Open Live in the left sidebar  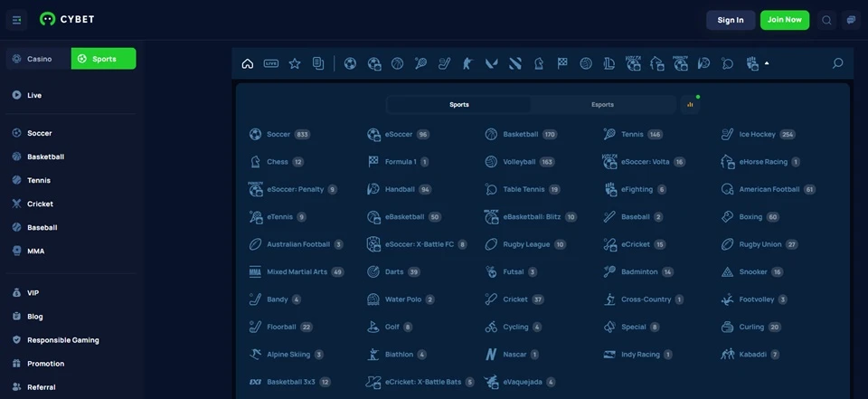(34, 95)
